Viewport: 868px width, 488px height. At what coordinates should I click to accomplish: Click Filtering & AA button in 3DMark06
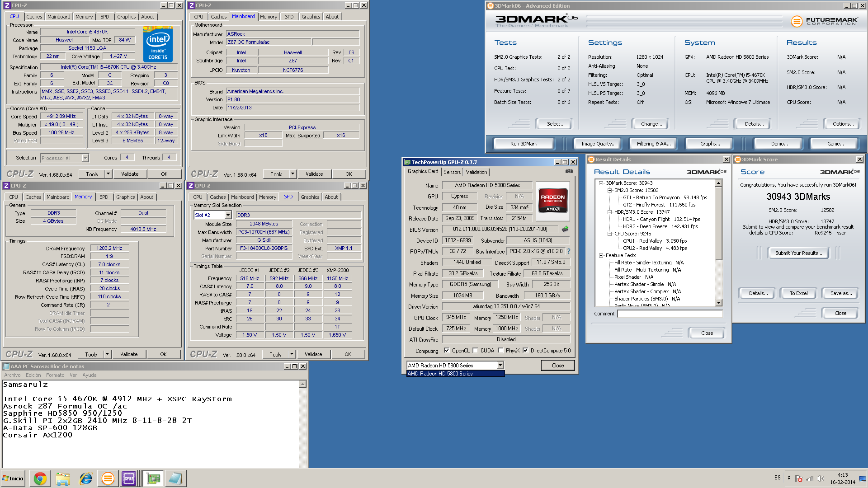click(x=654, y=144)
